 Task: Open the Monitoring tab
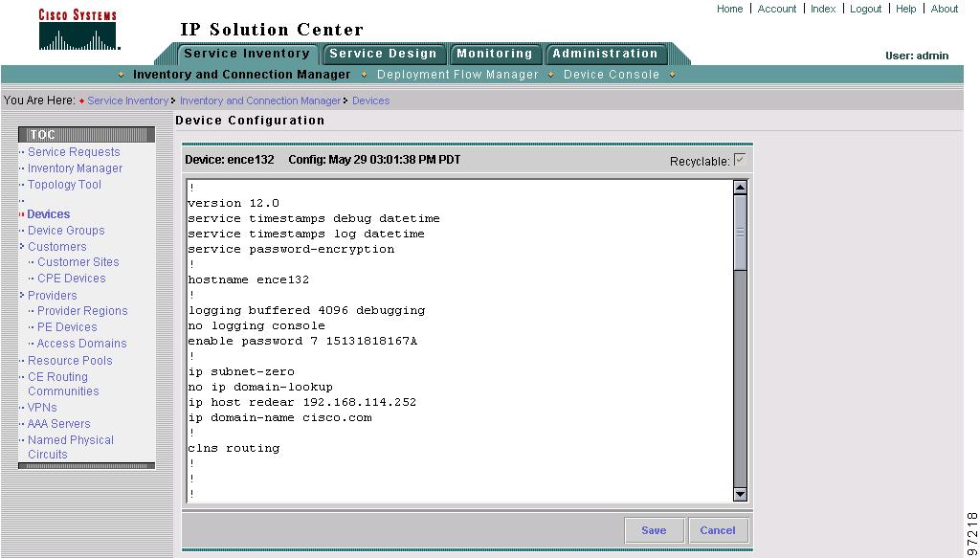[495, 54]
